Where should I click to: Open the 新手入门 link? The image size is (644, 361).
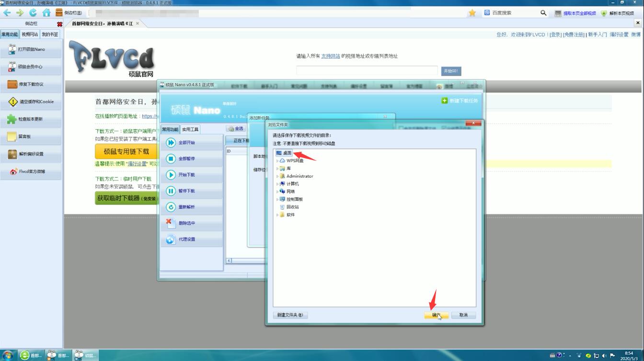[598, 34]
